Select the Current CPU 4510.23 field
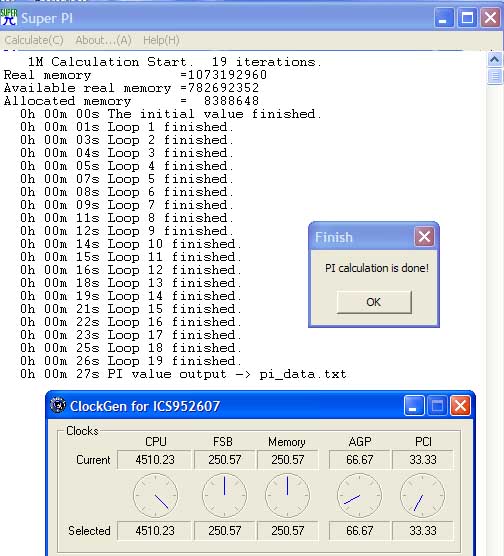Image resolution: width=504 pixels, height=556 pixels. (155, 460)
